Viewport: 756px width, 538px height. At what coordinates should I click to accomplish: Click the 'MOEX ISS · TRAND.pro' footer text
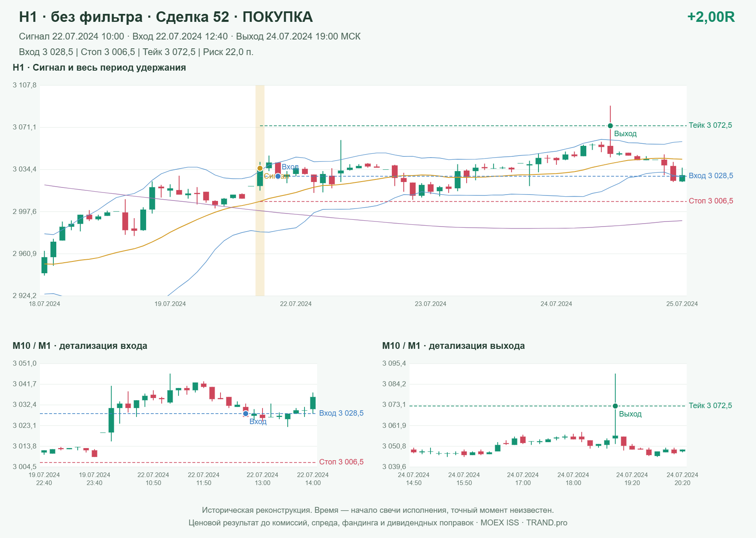[524, 523]
